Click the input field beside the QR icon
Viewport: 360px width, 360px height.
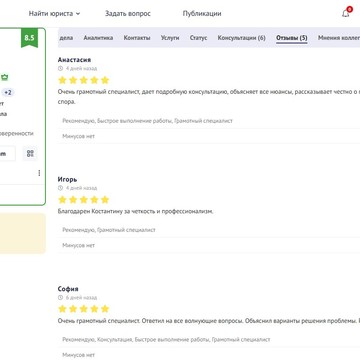coord(7,154)
